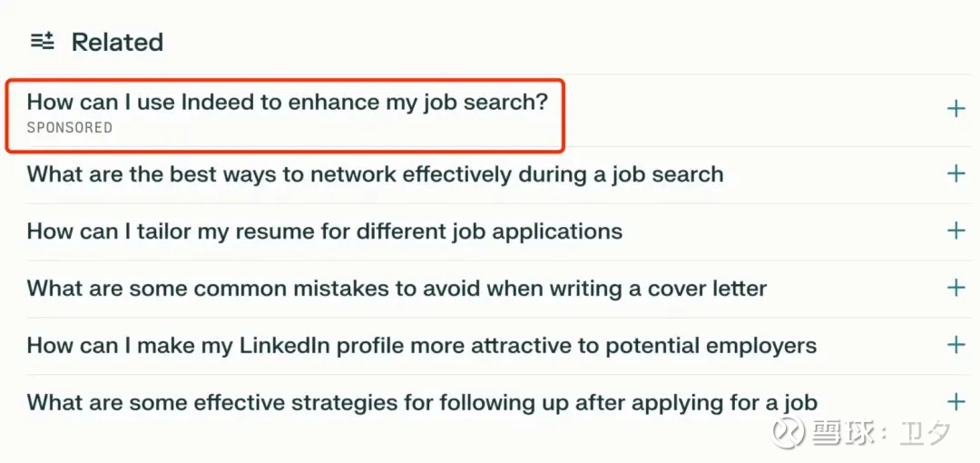Screen dimensions: 980x463
Task: Open "common mistakes" cover letter question
Action: pyautogui.click(x=397, y=289)
